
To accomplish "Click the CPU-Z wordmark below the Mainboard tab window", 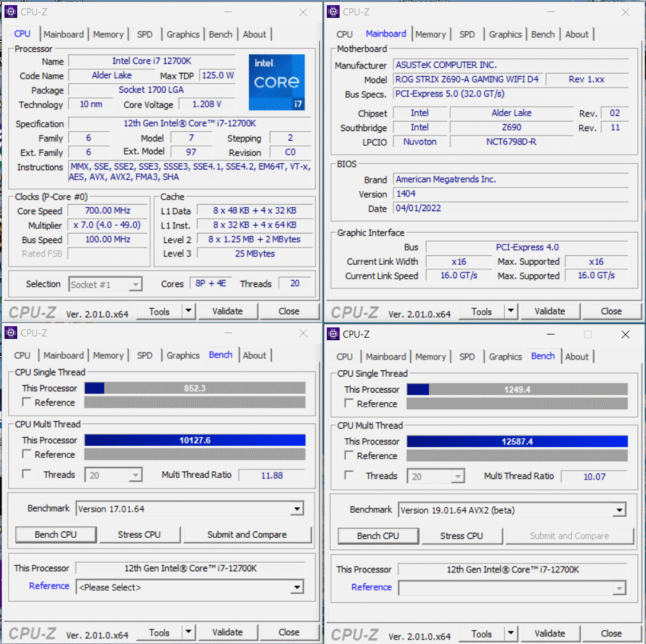I will [x=354, y=311].
